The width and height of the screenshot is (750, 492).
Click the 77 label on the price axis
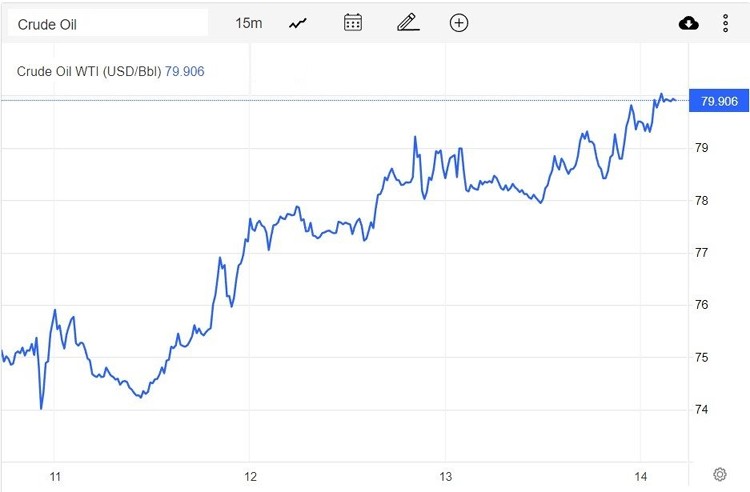[x=702, y=253]
